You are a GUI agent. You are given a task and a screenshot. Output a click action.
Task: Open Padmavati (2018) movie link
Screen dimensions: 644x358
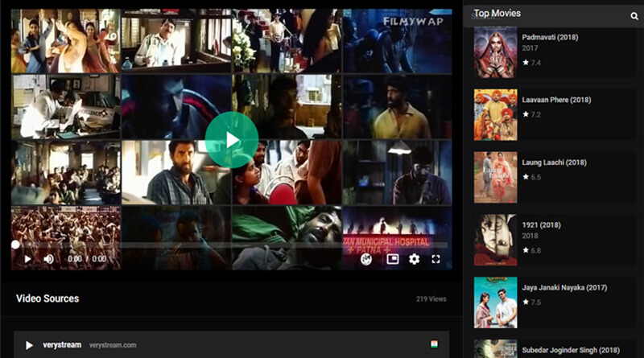click(x=550, y=37)
